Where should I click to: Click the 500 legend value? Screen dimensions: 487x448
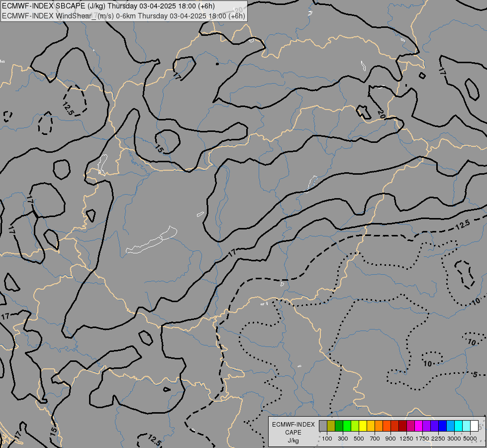click(359, 439)
